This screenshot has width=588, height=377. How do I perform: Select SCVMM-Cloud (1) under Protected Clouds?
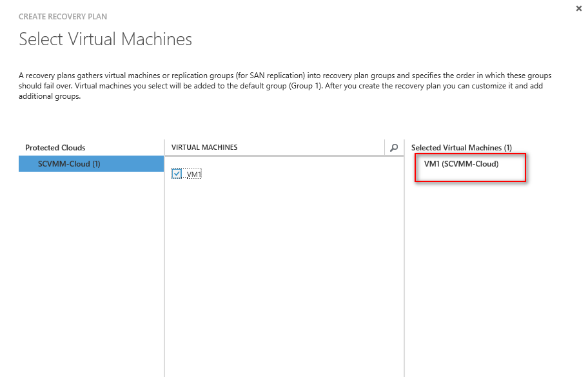91,164
